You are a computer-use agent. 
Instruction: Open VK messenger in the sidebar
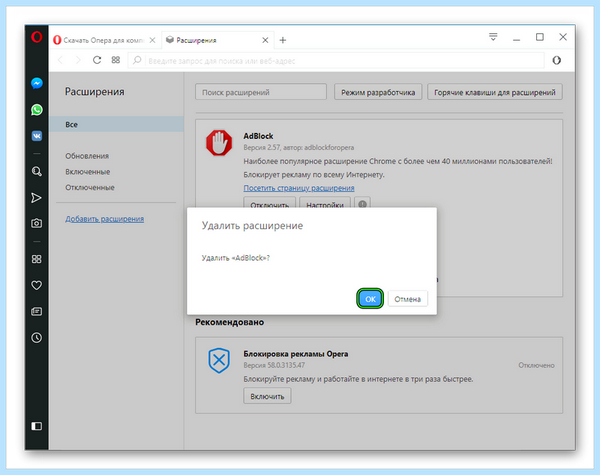(x=37, y=136)
